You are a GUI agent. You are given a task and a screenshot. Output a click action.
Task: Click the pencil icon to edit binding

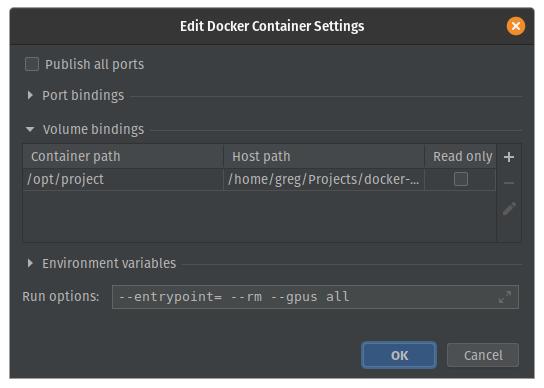tap(509, 209)
